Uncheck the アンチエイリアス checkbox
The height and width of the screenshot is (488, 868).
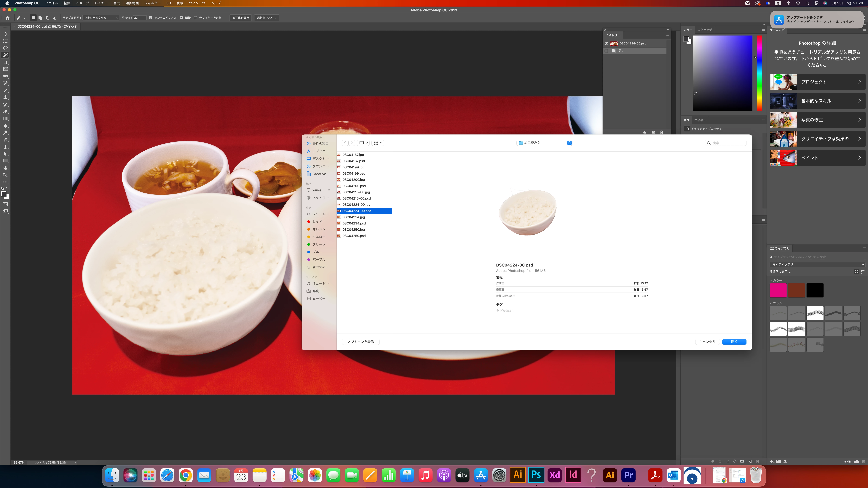(150, 18)
